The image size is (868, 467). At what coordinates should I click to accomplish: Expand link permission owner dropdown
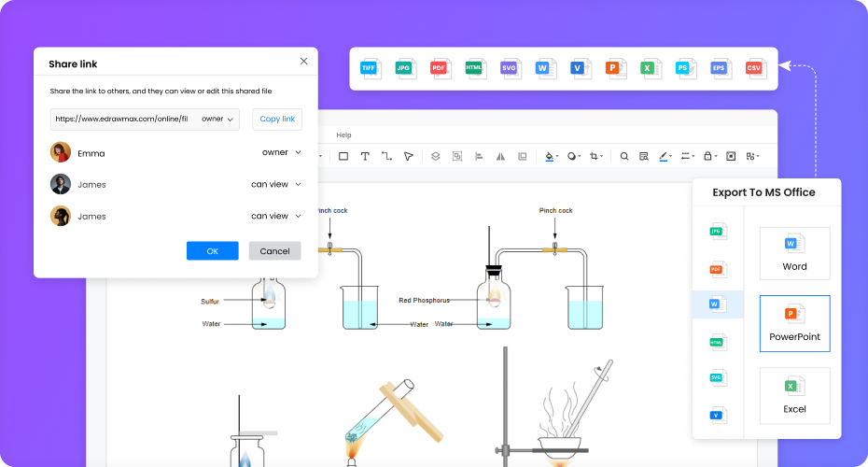[x=217, y=119]
